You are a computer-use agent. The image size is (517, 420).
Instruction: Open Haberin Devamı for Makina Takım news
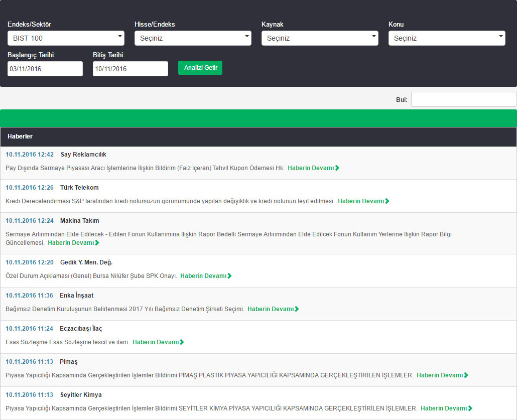pyautogui.click(x=73, y=243)
